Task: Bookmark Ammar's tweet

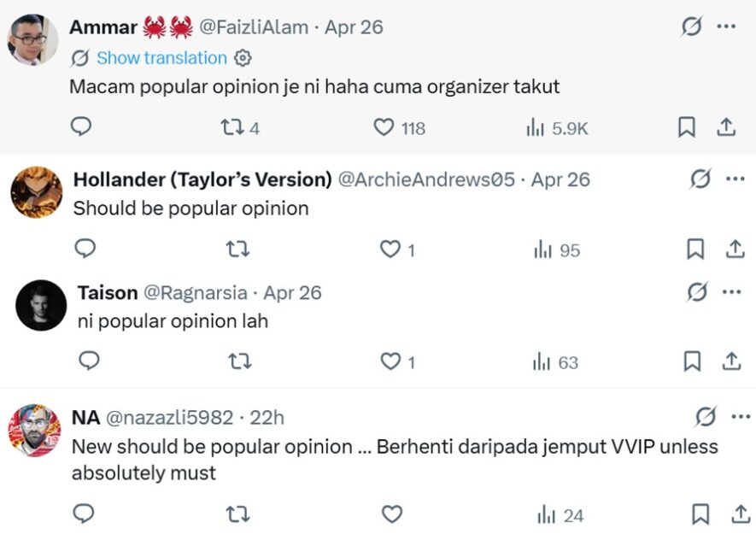Action: tap(686, 128)
